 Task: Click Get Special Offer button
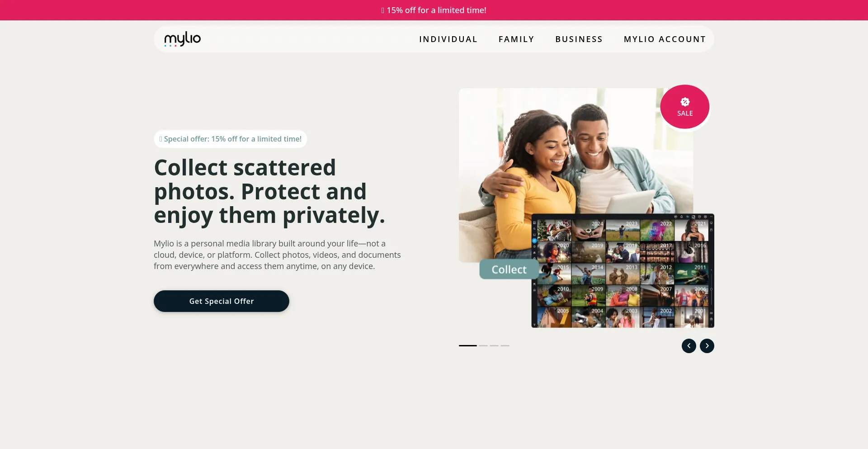[x=222, y=301]
